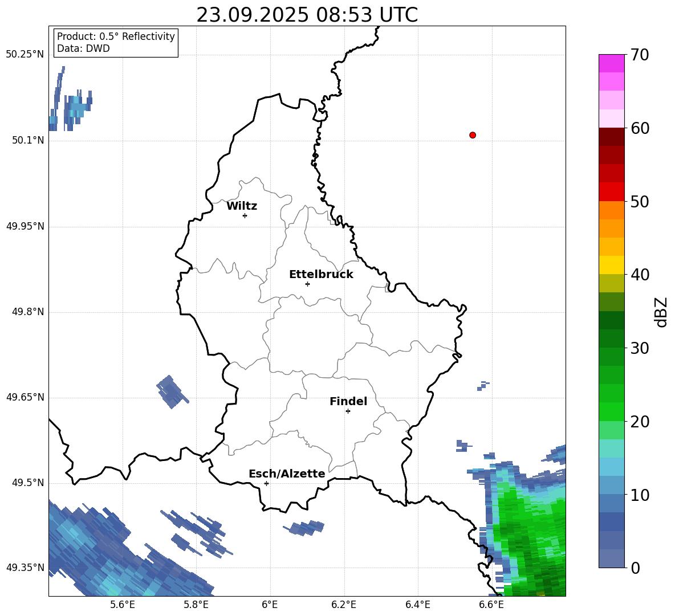Click the Wiltz city label

242,206
